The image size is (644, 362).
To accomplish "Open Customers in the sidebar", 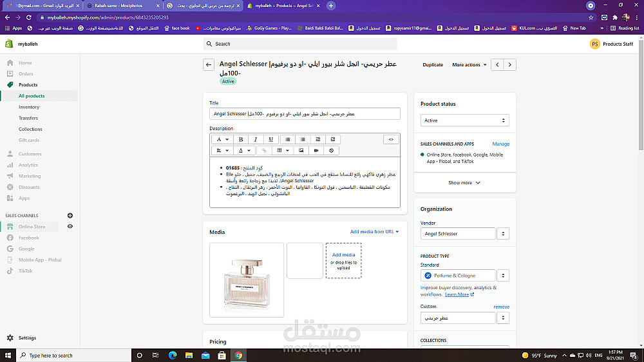I will pos(30,154).
